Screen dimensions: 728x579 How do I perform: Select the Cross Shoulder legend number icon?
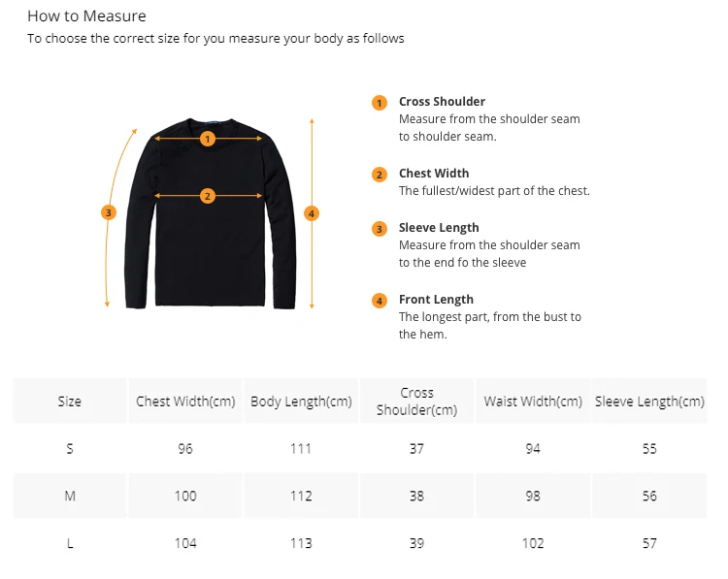(x=380, y=103)
